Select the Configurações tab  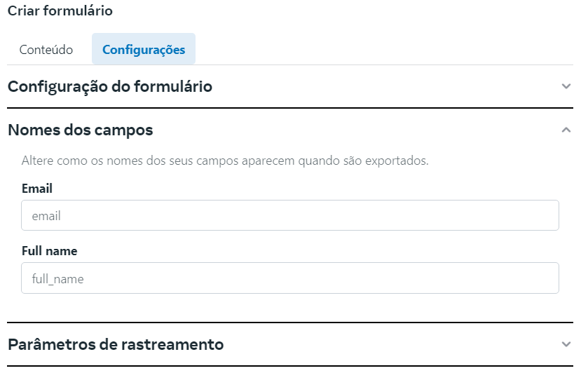pyautogui.click(x=144, y=50)
